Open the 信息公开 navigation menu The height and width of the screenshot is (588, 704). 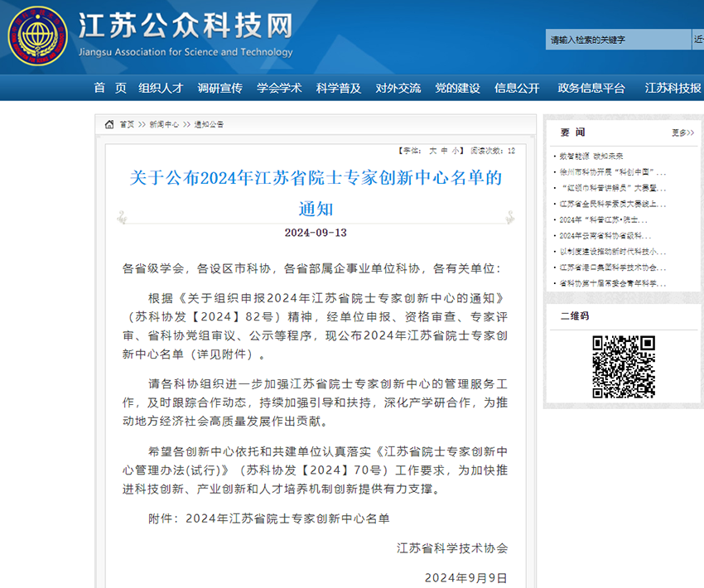(x=517, y=88)
